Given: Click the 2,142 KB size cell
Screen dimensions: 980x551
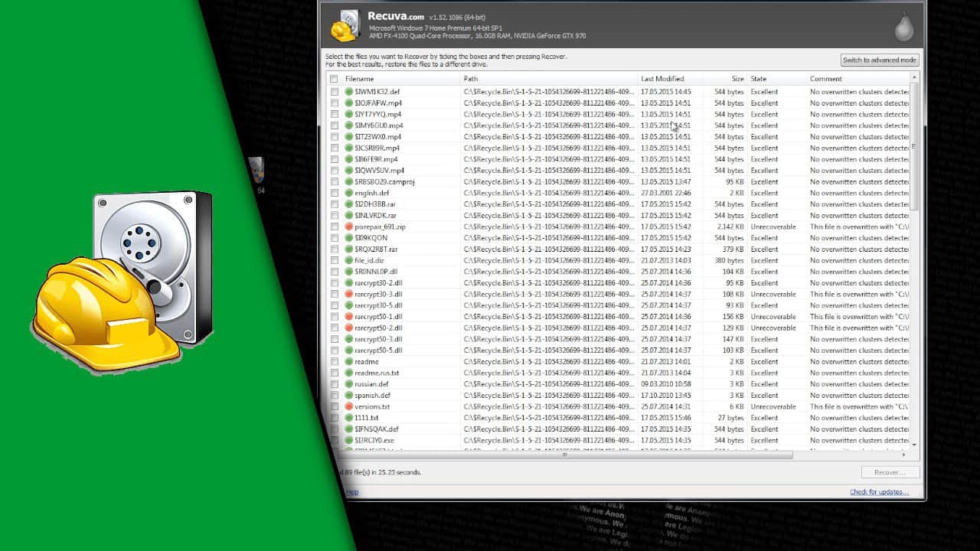Looking at the screenshot, I should point(730,227).
